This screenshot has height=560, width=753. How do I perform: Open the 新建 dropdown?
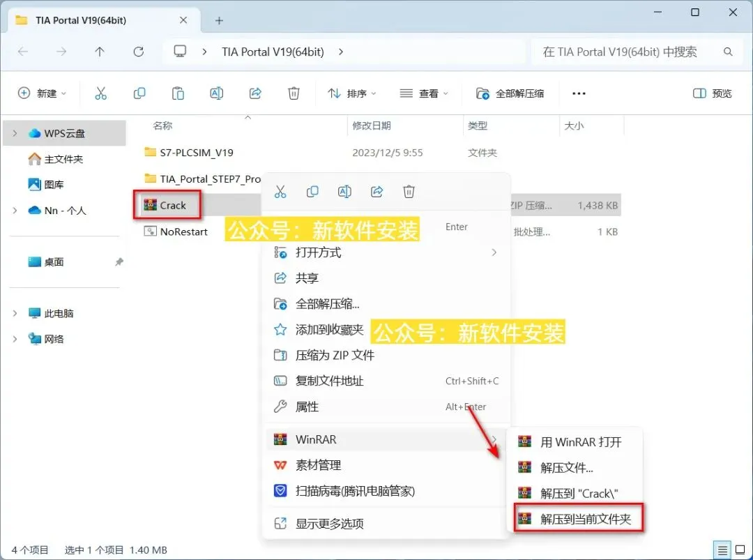click(42, 93)
